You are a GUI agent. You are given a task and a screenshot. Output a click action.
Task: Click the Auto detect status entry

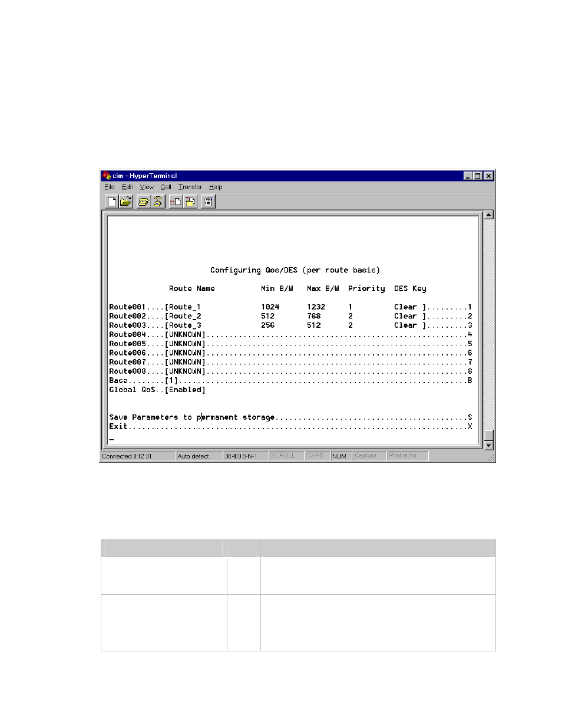200,456
